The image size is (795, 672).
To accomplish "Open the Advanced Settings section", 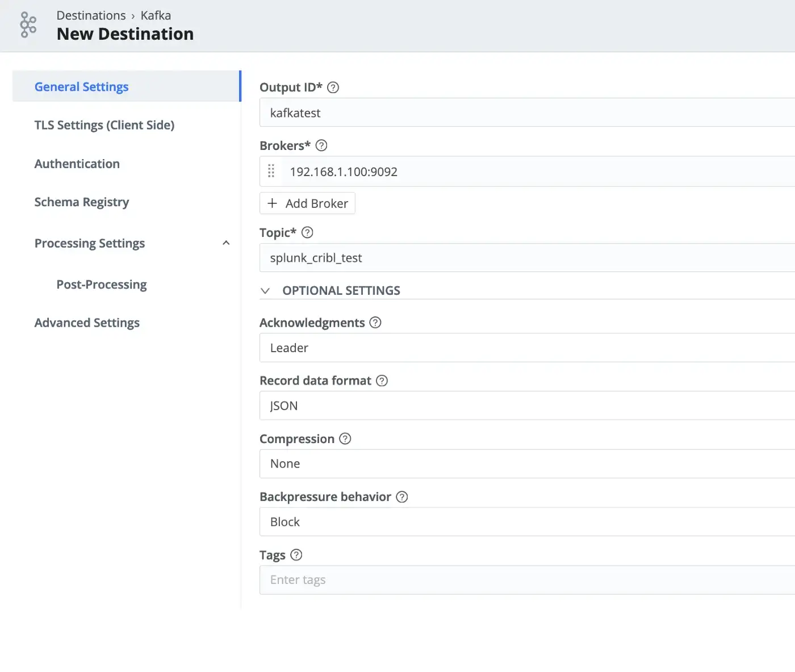I will (x=87, y=323).
